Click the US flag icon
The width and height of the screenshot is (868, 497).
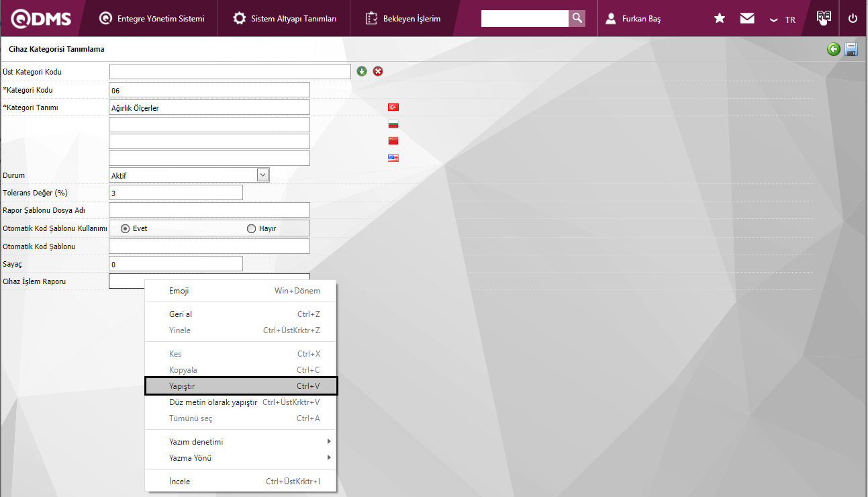[x=393, y=158]
